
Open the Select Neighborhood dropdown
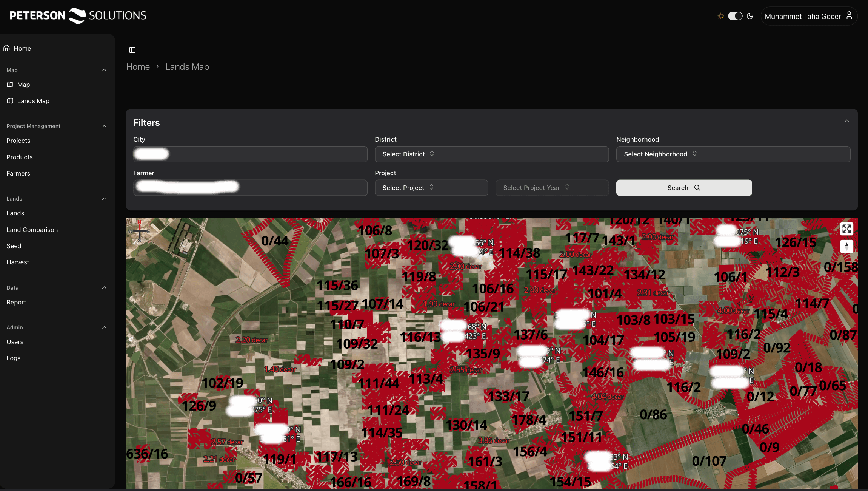(733, 154)
